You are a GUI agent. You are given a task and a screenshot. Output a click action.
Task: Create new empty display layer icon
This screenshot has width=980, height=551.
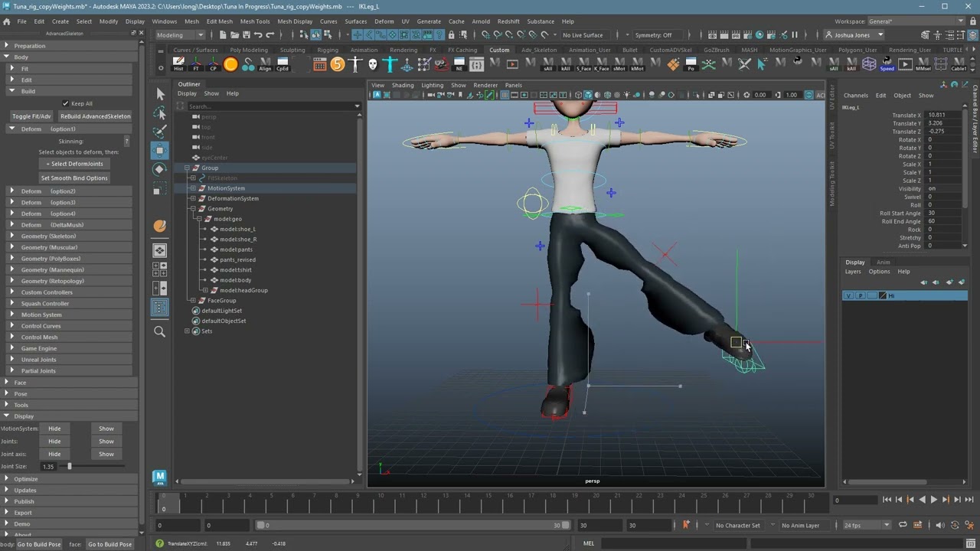click(x=949, y=282)
